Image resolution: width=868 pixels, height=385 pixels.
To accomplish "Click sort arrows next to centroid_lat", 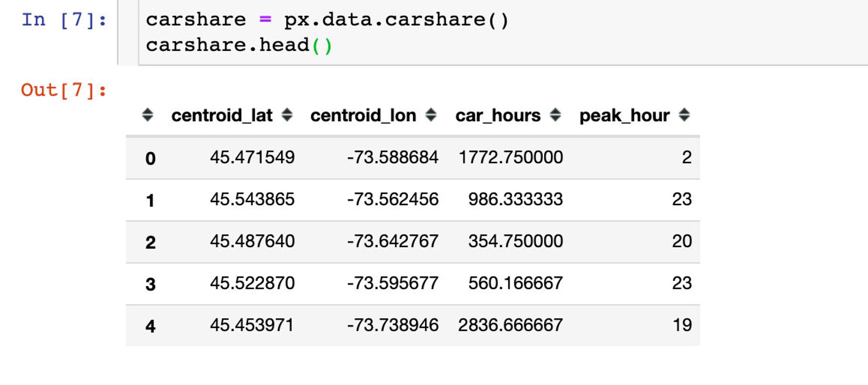I will [x=287, y=115].
